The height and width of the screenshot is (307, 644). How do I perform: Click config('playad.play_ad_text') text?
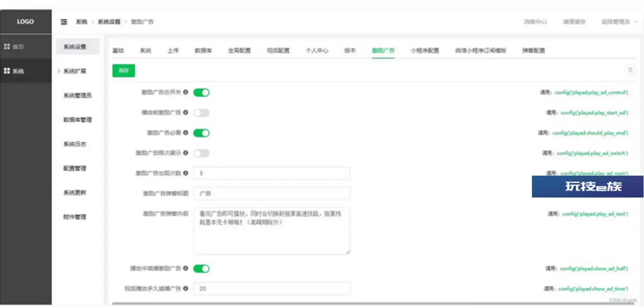click(595, 214)
